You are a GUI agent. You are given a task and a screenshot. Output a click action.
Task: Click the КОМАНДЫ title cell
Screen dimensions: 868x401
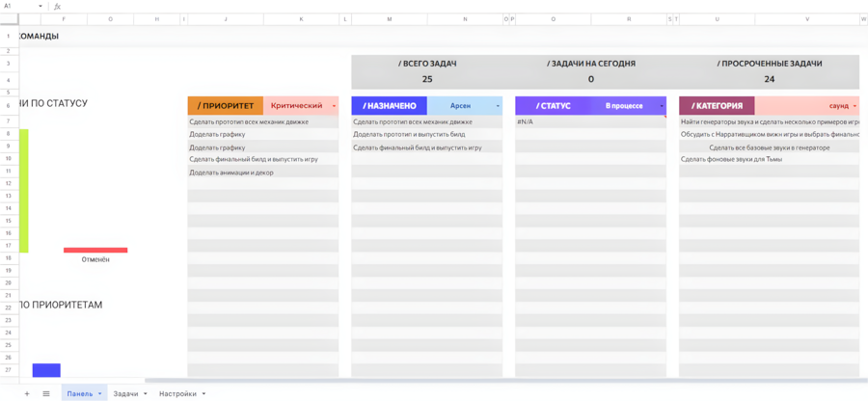(40, 37)
